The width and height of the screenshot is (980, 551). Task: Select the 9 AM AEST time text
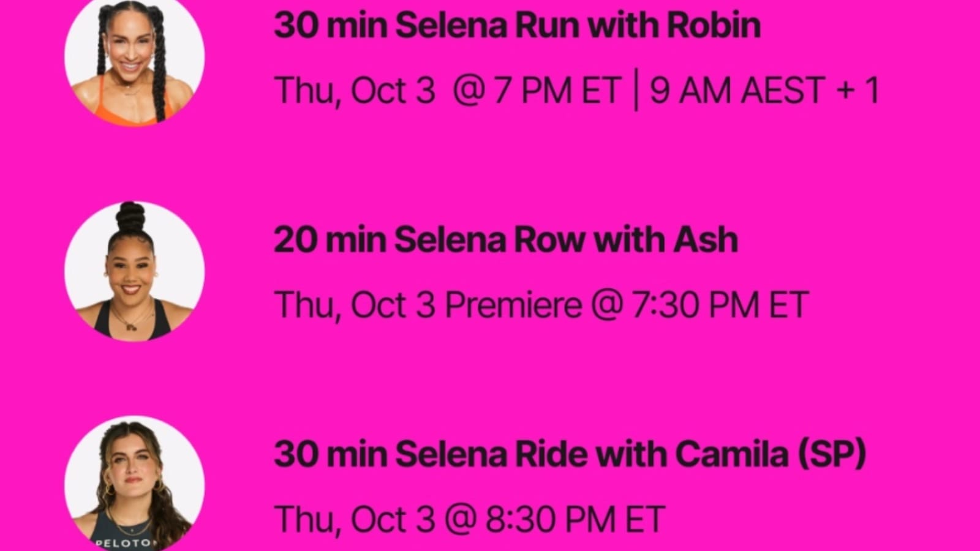click(x=736, y=91)
